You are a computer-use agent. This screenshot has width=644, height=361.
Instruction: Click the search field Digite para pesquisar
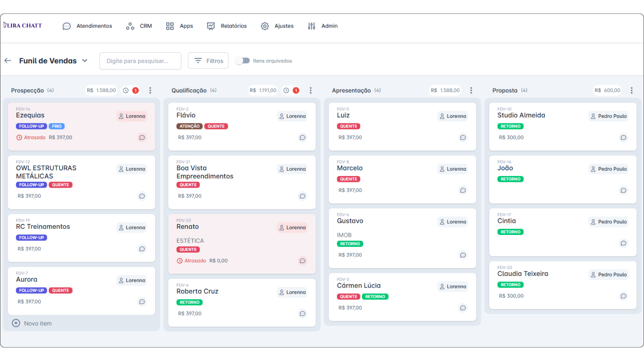140,61
